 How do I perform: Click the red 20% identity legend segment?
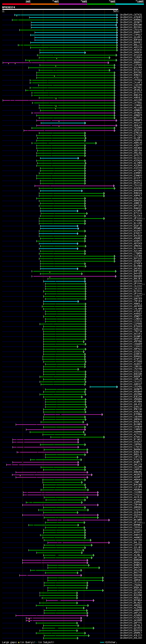[16, 4]
